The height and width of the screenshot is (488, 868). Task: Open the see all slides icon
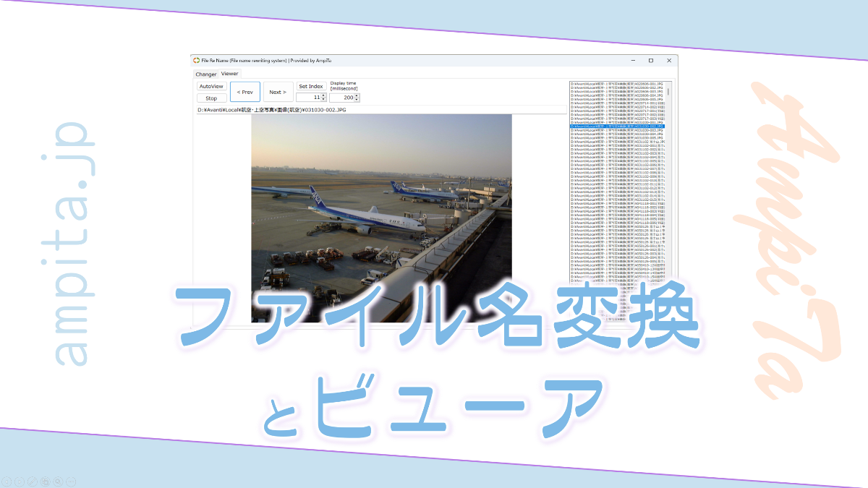[x=45, y=481]
